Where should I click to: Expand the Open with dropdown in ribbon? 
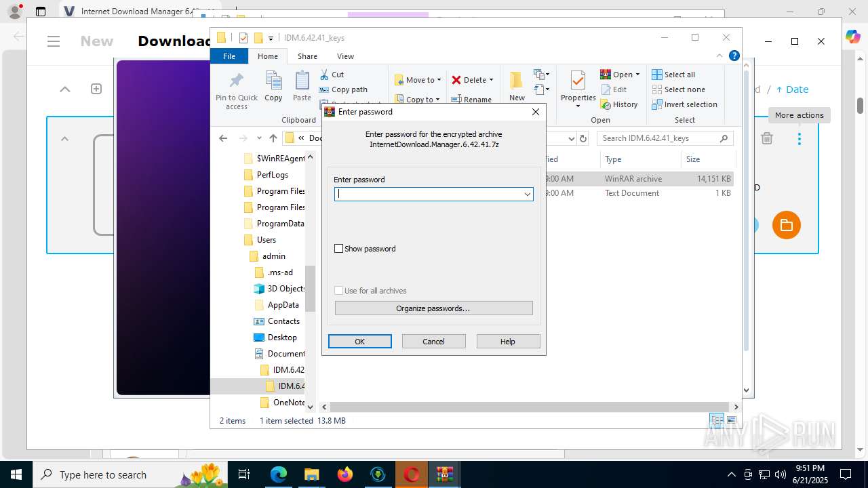coord(637,75)
